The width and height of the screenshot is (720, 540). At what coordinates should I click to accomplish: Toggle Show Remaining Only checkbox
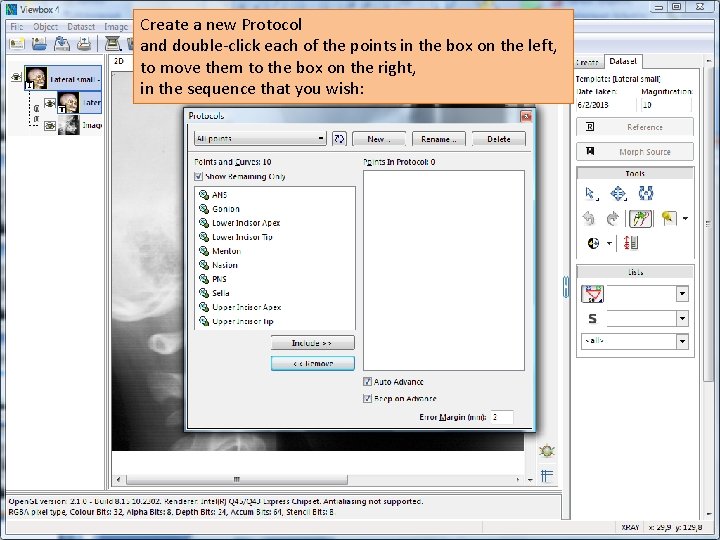coord(198,176)
